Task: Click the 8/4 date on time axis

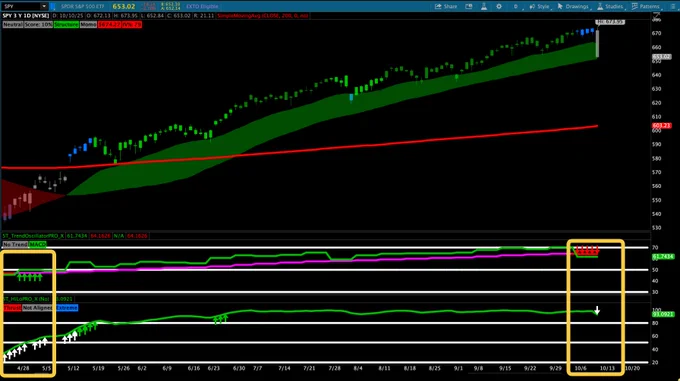Action: point(358,368)
